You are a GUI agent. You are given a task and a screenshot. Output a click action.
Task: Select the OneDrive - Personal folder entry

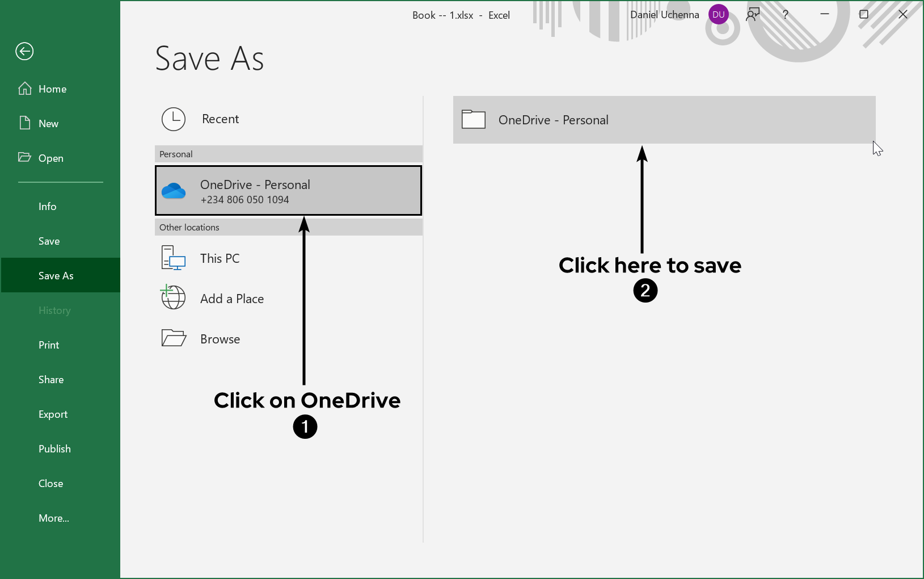tap(664, 120)
